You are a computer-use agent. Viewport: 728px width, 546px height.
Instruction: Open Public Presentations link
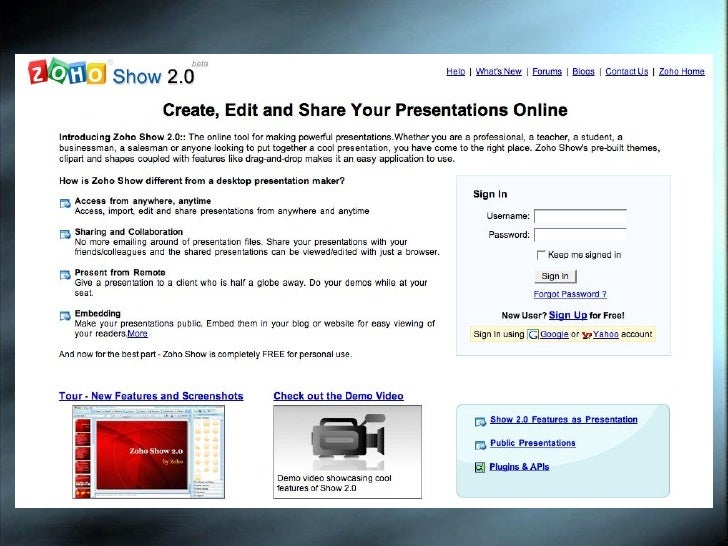[x=533, y=443]
